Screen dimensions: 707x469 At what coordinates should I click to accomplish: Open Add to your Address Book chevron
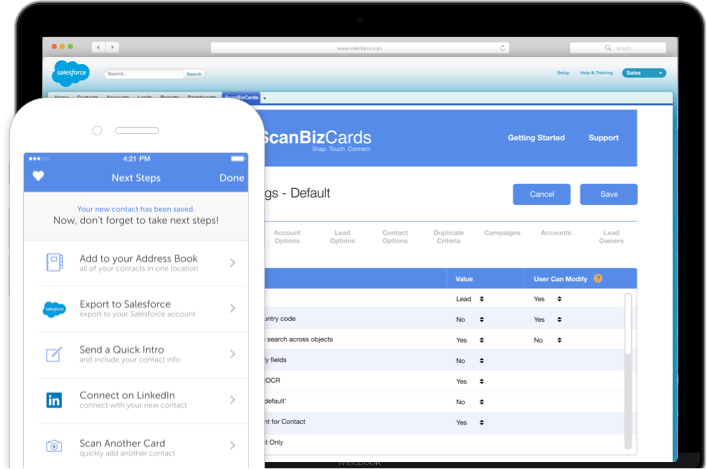(x=233, y=262)
